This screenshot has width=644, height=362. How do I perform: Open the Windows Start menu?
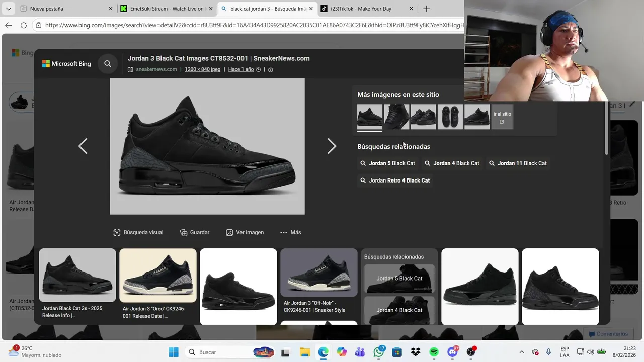(174, 352)
